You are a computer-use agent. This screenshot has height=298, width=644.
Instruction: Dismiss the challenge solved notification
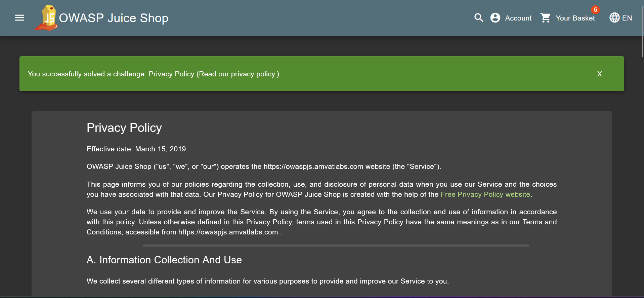point(599,74)
